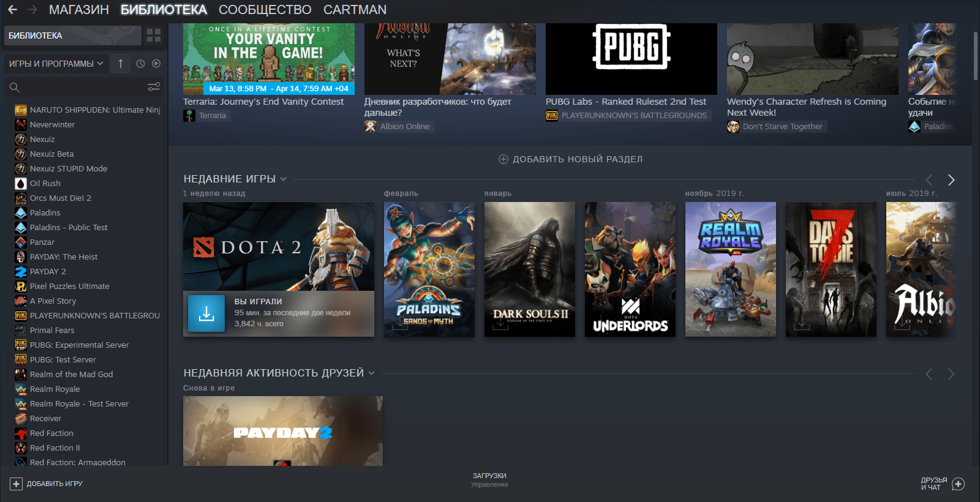Open Realm Royale cover in recent games
This screenshot has width=980, height=502.
(x=731, y=269)
